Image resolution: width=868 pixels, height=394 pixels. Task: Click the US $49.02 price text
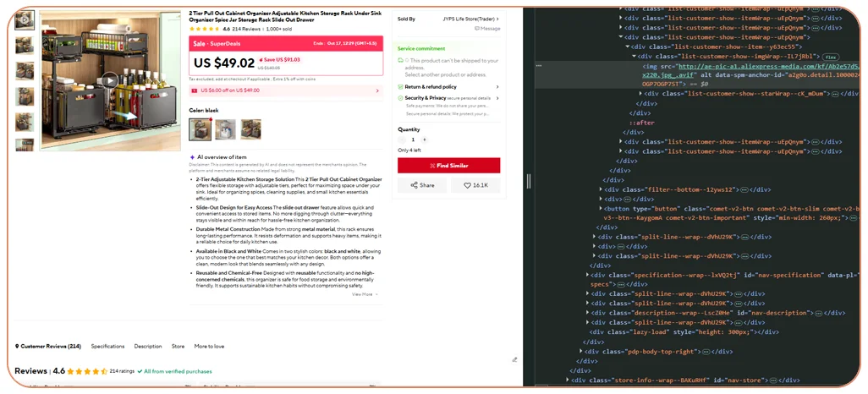(x=224, y=63)
